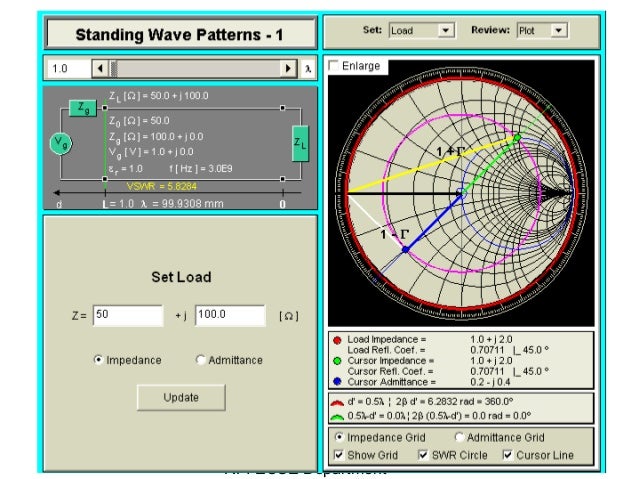The image size is (638, 479).
Task: Click slider left arrow button
Action: click(100, 68)
